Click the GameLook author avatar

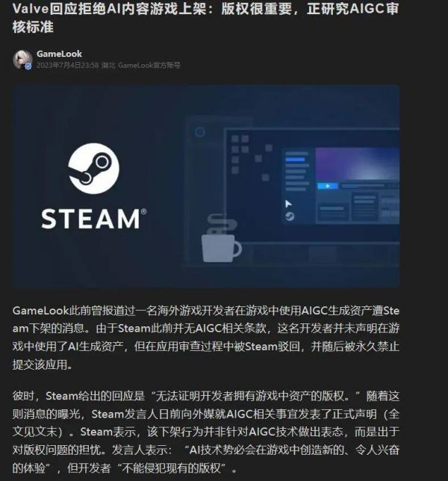point(22,60)
